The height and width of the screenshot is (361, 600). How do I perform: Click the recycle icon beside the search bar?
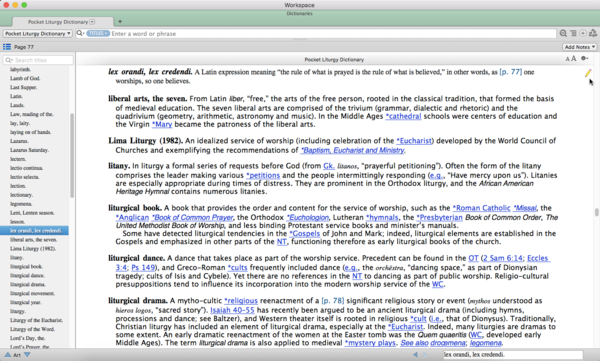click(593, 33)
